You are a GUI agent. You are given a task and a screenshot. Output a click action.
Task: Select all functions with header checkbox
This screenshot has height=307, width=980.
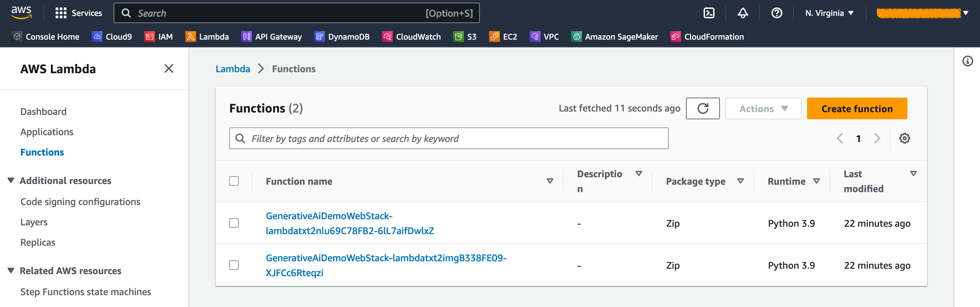(234, 181)
